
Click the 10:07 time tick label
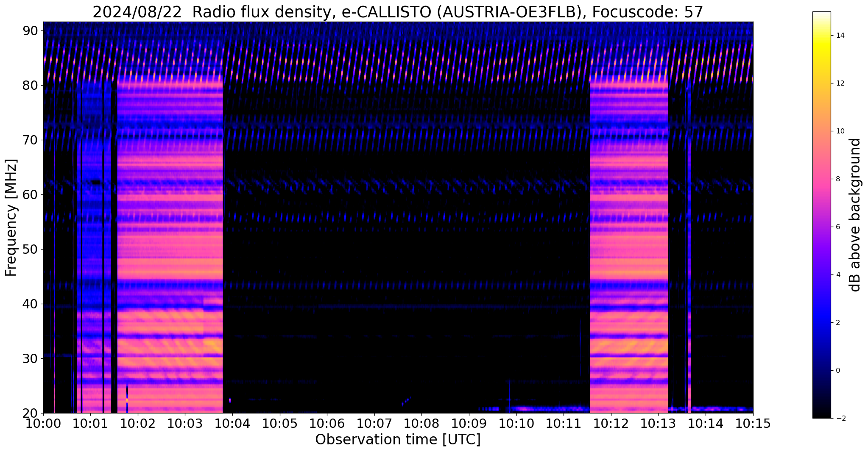(374, 423)
